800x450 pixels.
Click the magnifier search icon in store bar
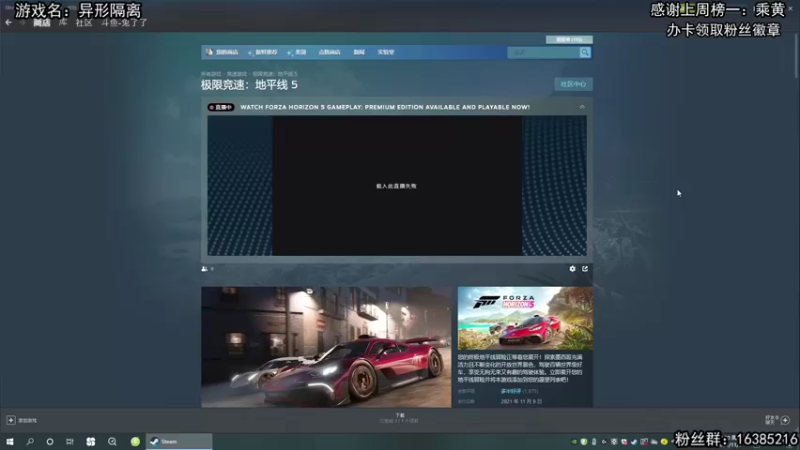point(585,53)
